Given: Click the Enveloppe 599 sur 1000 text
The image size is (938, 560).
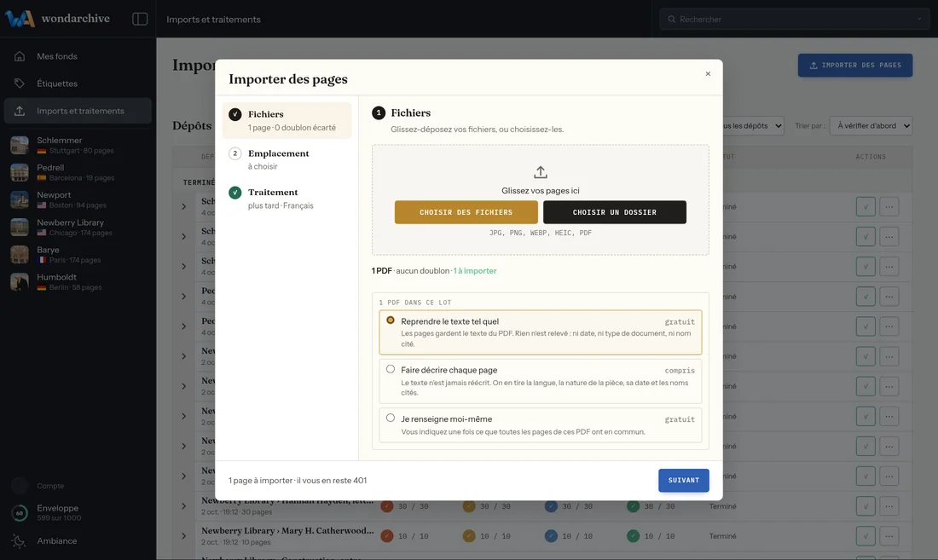Looking at the screenshot, I should coord(59,513).
